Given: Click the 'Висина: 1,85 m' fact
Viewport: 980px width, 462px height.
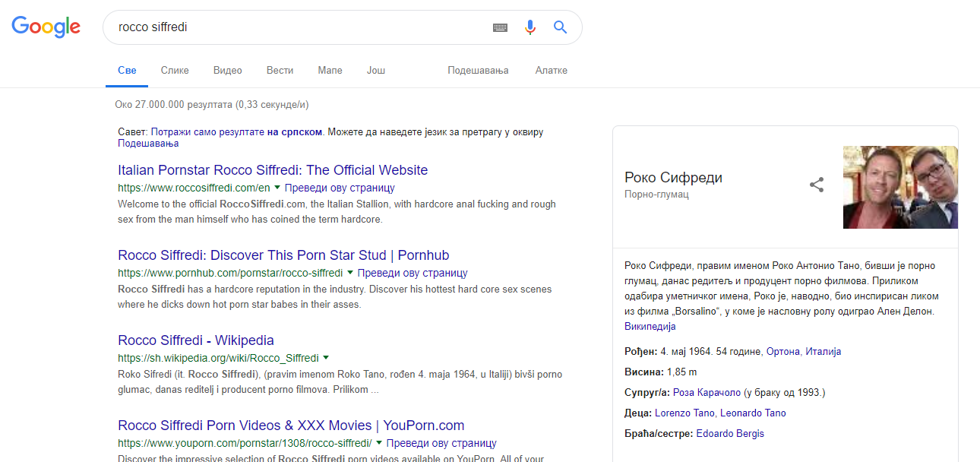Looking at the screenshot, I should click(661, 372).
